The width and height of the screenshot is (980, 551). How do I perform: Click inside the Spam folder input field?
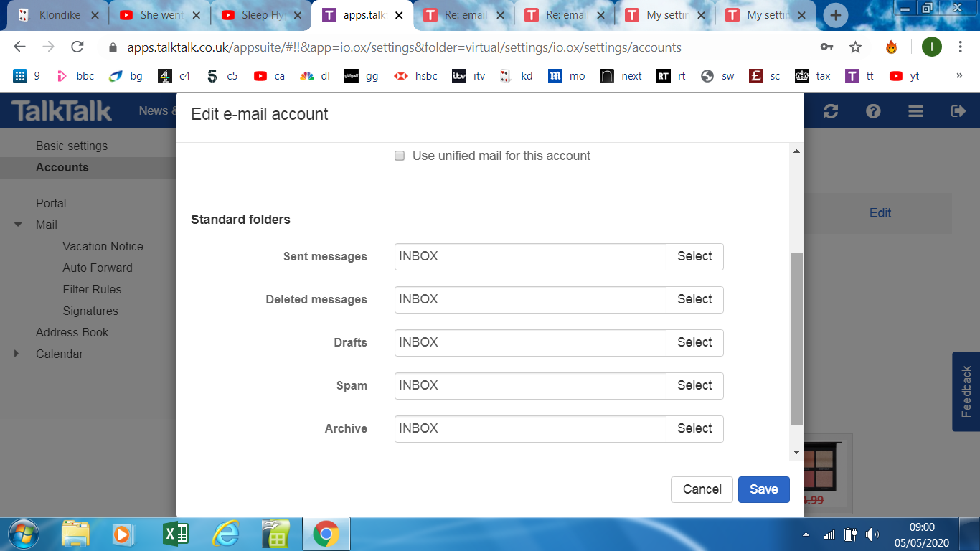[529, 385]
